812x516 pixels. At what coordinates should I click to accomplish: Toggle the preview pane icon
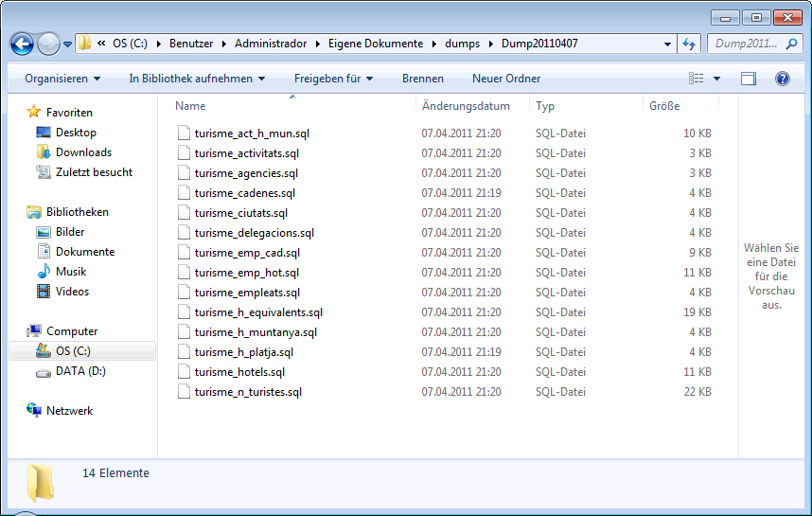pyautogui.click(x=749, y=79)
